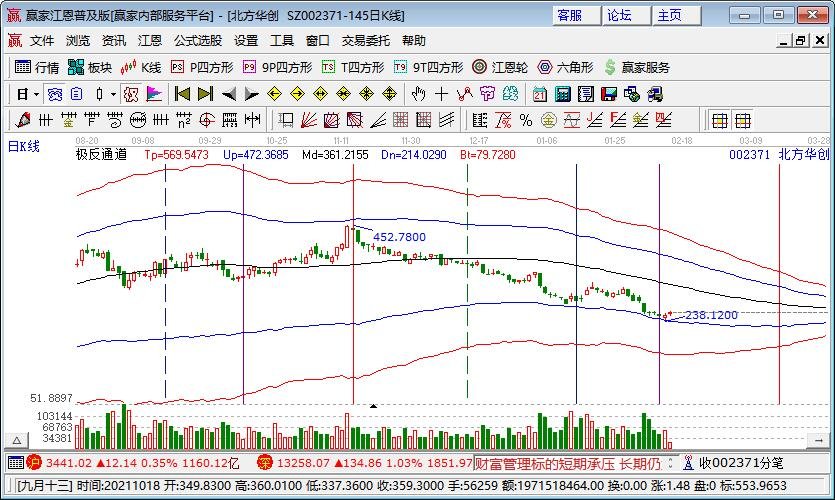This screenshot has height=500, width=835.
Task: Select the crosshair cursor tool
Action: 441,95
